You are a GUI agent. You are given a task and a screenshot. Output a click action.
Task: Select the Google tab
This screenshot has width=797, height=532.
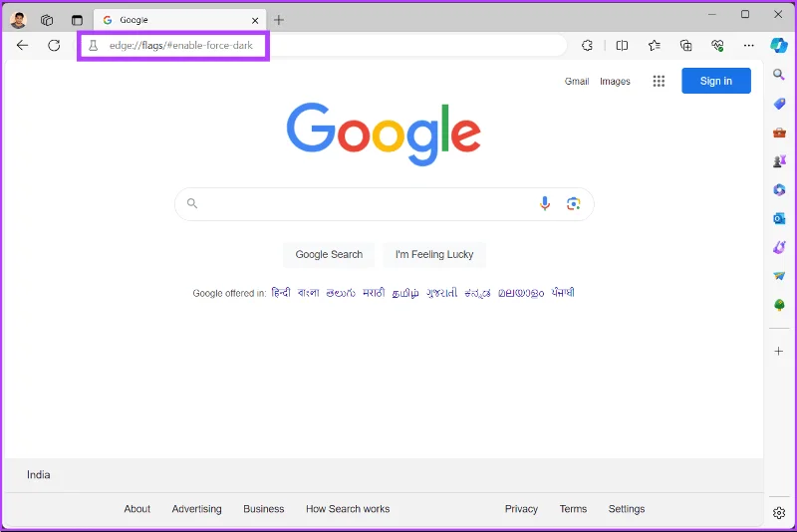180,20
